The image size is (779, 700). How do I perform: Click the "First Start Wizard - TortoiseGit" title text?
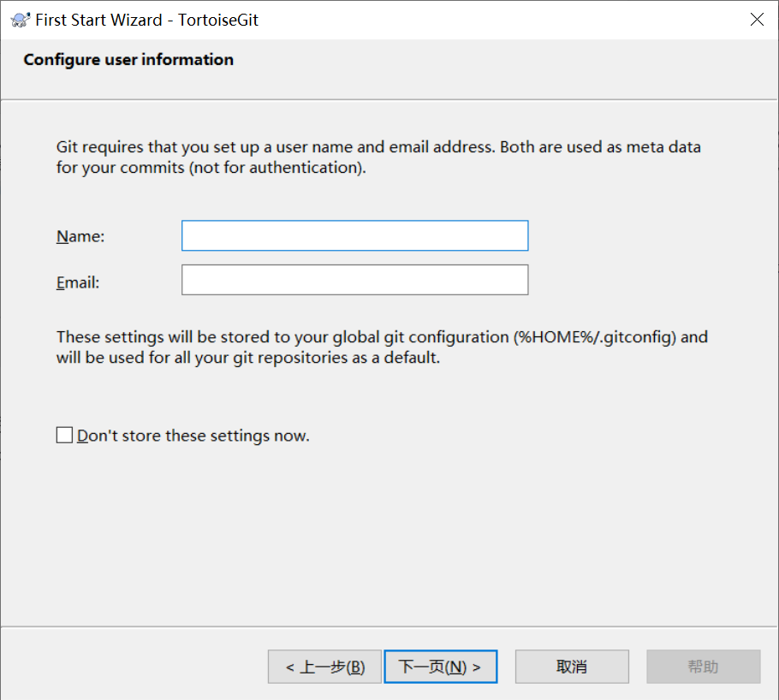[147, 20]
